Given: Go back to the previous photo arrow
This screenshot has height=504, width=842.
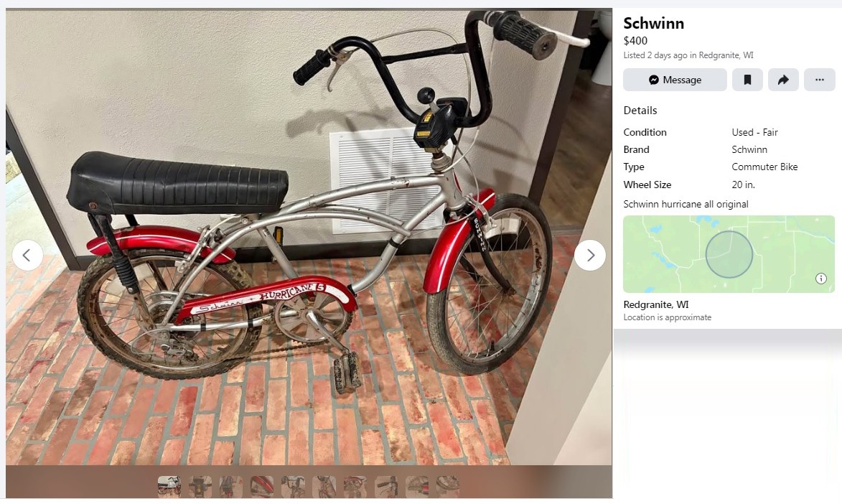Looking at the screenshot, I should pos(27,255).
